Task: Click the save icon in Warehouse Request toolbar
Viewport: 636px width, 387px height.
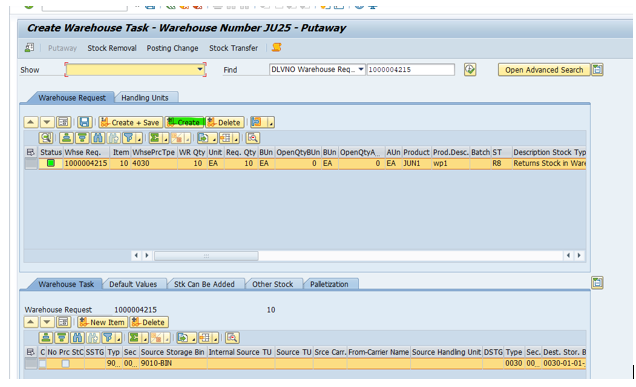Action: (x=84, y=122)
